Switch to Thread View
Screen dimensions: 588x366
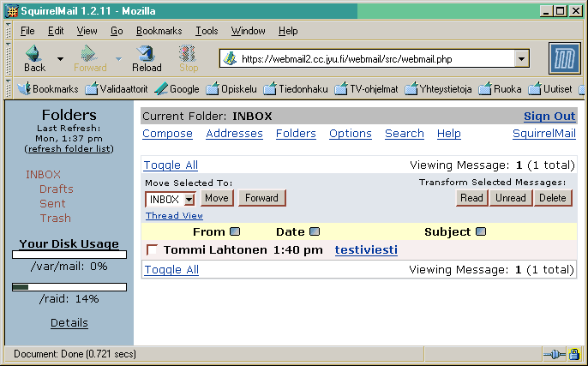click(174, 216)
